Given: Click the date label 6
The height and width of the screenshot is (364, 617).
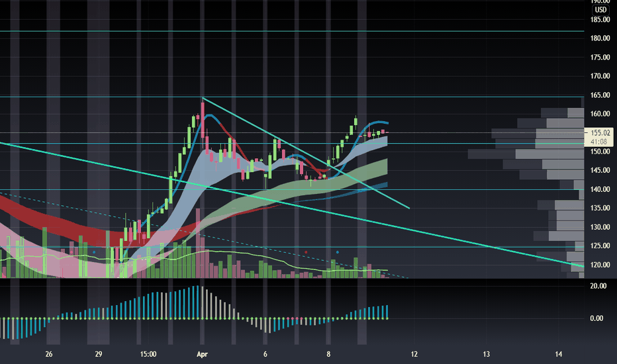Looking at the screenshot, I should (265, 354).
